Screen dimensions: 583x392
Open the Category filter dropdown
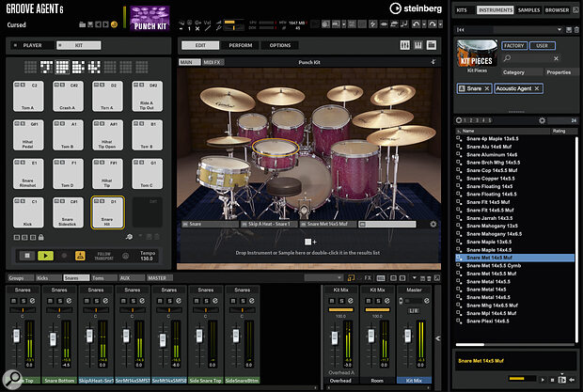click(521, 72)
